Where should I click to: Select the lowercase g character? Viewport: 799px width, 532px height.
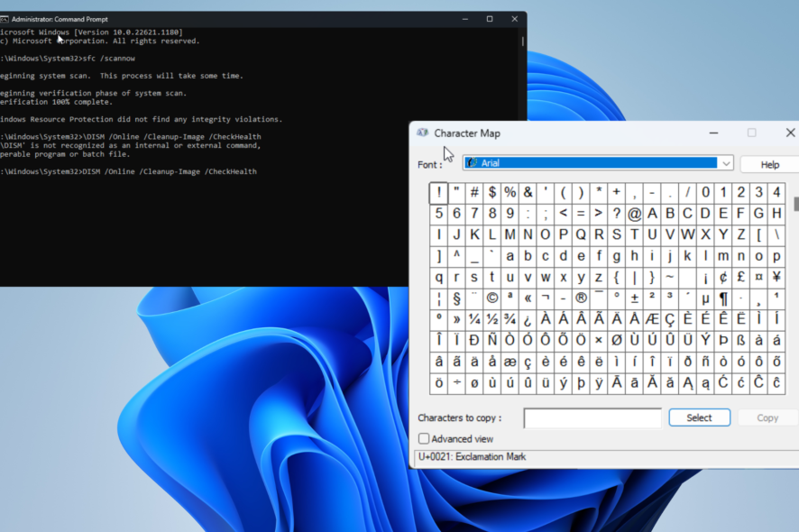617,256
